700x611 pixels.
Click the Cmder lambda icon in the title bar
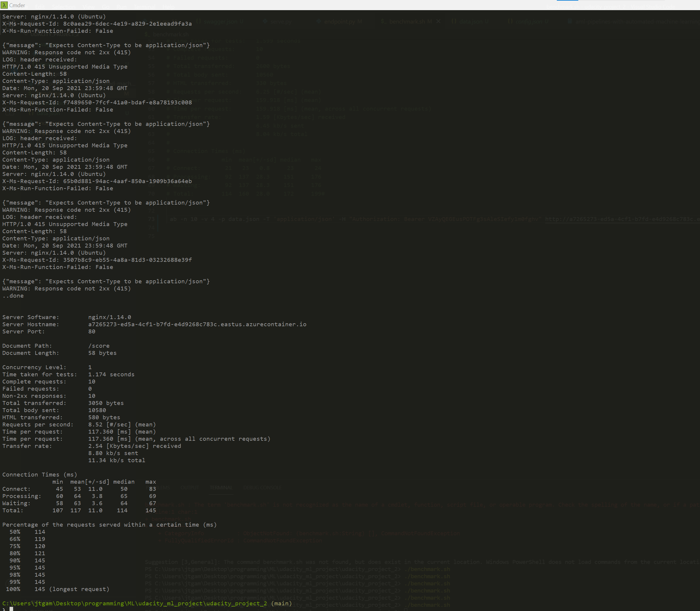click(x=5, y=5)
